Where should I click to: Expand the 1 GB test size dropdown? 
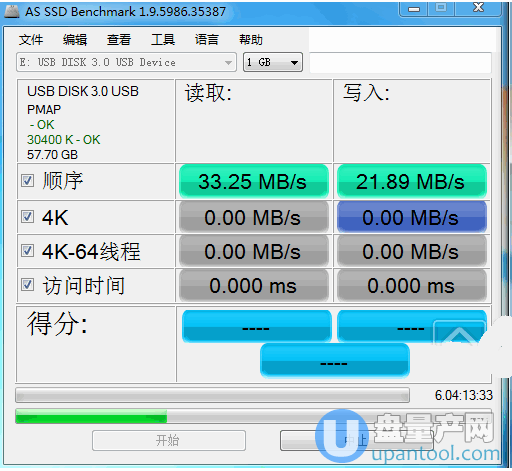[x=273, y=62]
